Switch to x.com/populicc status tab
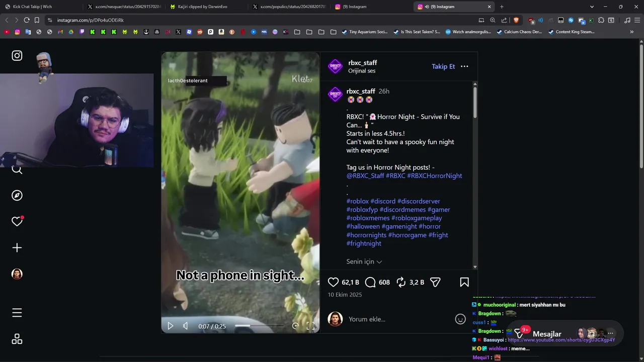The width and height of the screenshot is (644, 362). click(289, 7)
